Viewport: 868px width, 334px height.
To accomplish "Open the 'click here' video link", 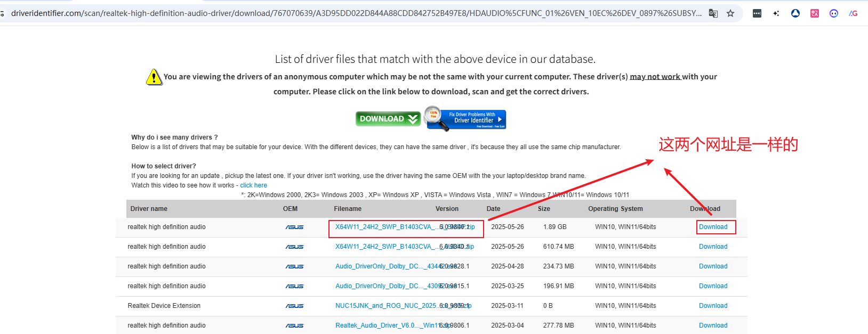I will click(253, 185).
